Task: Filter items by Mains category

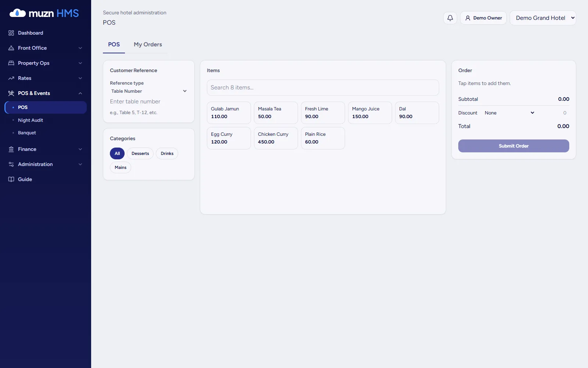Action: [121, 167]
